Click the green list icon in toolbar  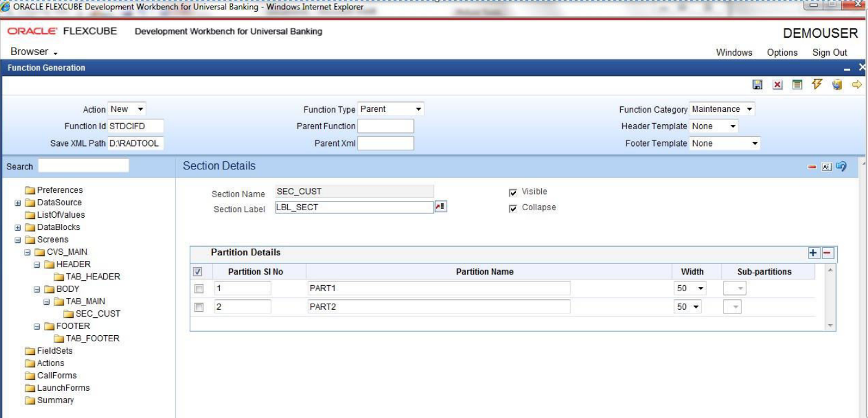click(797, 85)
